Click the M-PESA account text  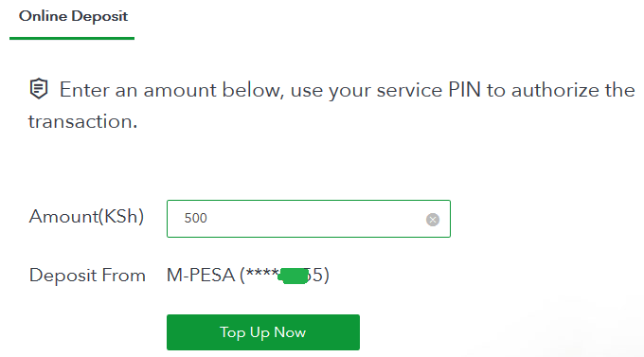pyautogui.click(x=248, y=276)
